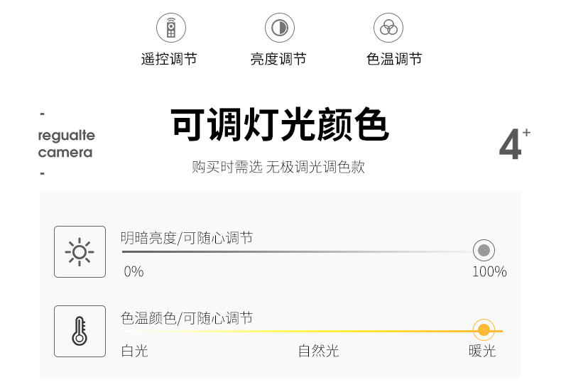Viewport: 561px width, 392px height.
Task: Click the 购买时需选 无极调光调色款 subtitle
Action: (x=278, y=167)
